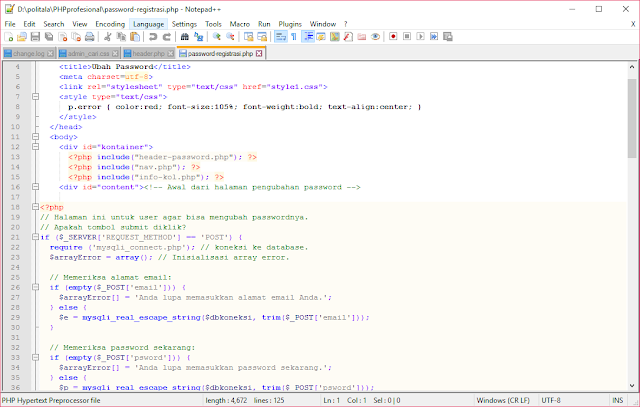Close the change.log tab
This screenshot has width=640, height=407.
coord(50,53)
